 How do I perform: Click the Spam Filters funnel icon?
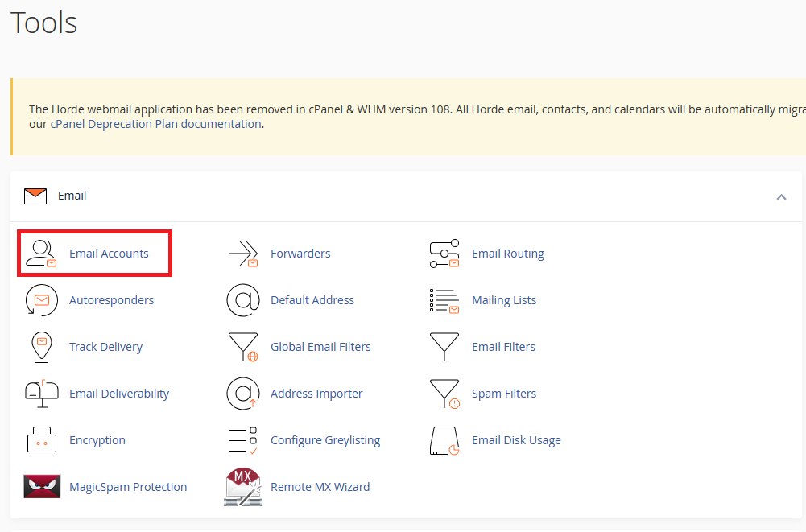(x=444, y=394)
